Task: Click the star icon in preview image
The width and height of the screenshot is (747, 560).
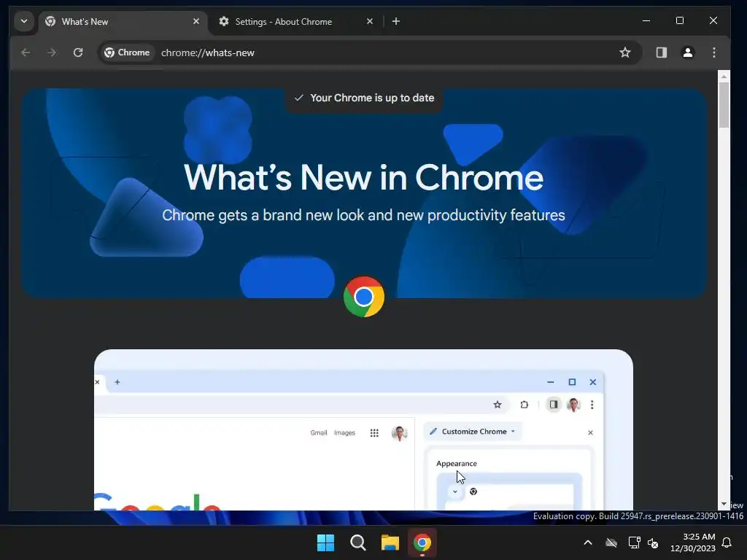Action: pos(498,405)
